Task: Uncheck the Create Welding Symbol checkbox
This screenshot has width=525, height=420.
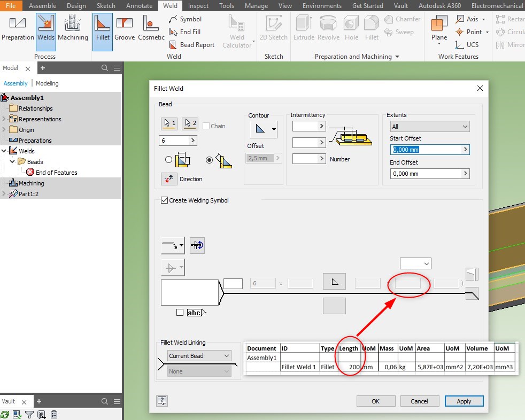Action: 164,200
